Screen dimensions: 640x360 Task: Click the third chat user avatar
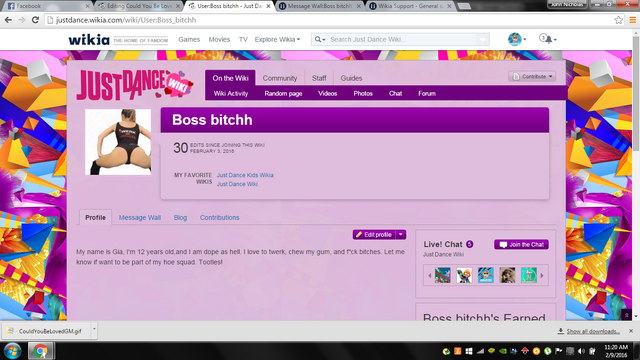[486, 275]
